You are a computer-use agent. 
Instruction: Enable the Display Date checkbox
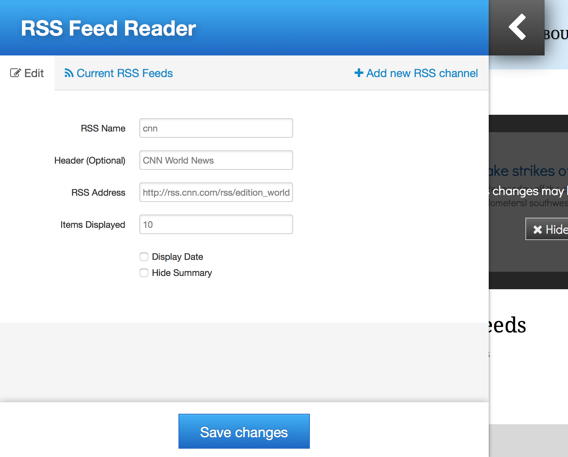click(x=144, y=257)
